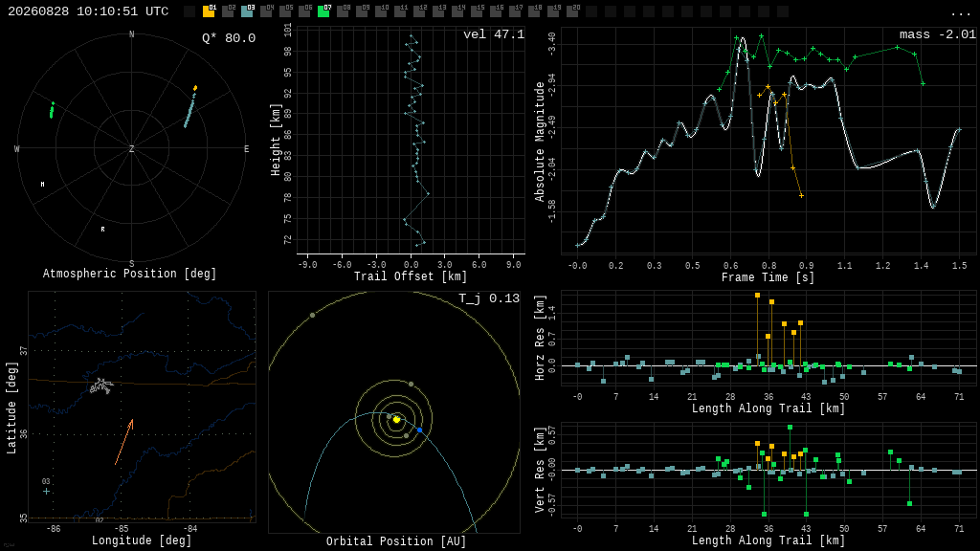This screenshot has width=980, height=551.
Task: Click the vel 47.1 velocity label
Action: (494, 34)
